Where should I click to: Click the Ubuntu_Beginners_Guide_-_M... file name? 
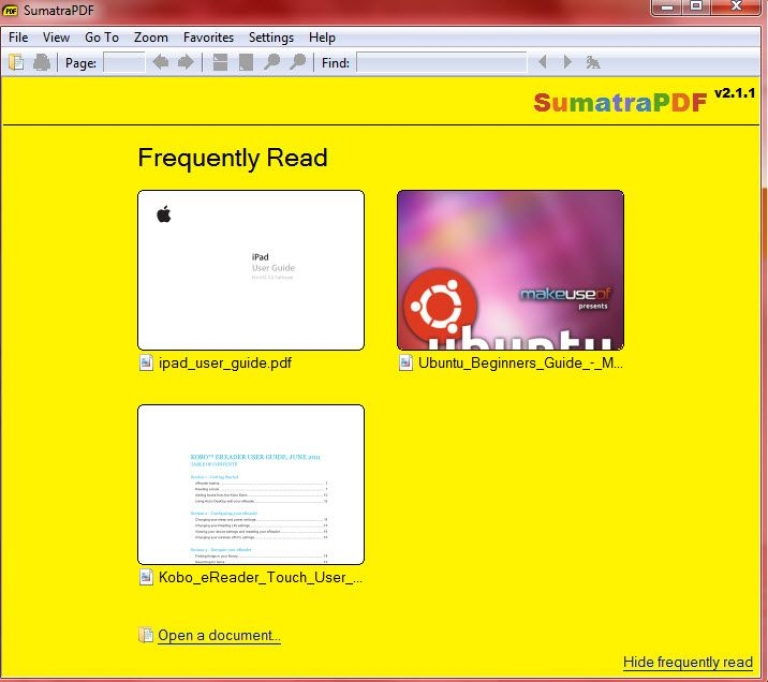[520, 363]
